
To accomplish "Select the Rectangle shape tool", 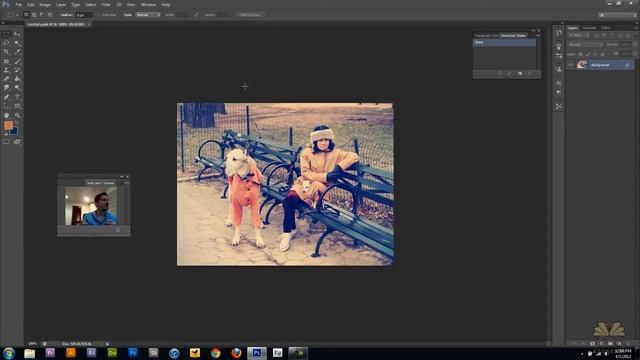I will [17, 106].
